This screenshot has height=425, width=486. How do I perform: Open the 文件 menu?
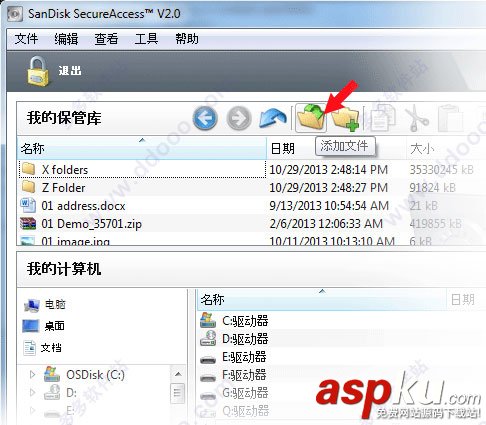[26, 39]
